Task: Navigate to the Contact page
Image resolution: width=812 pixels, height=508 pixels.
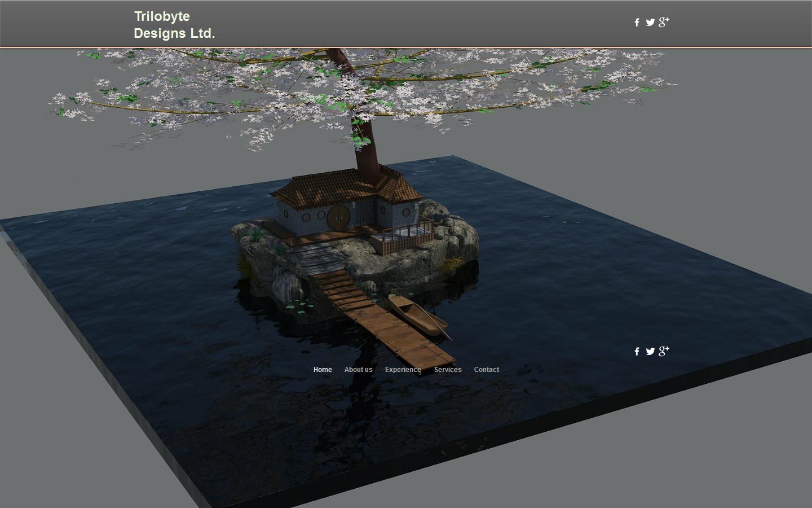Action: (486, 370)
